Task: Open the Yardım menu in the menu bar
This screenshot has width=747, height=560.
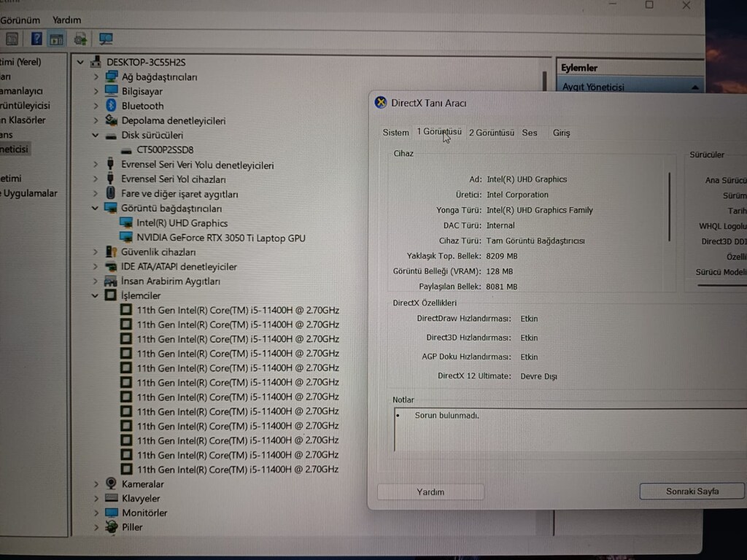Action: 66,20
